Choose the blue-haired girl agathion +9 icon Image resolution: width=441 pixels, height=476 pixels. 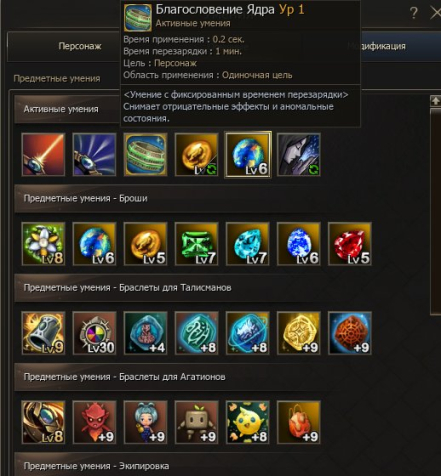[x=145, y=422]
